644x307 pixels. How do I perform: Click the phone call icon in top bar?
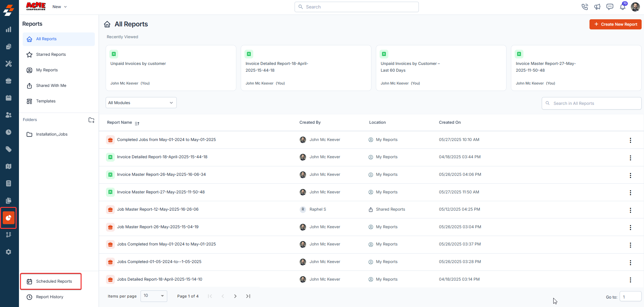585,7
